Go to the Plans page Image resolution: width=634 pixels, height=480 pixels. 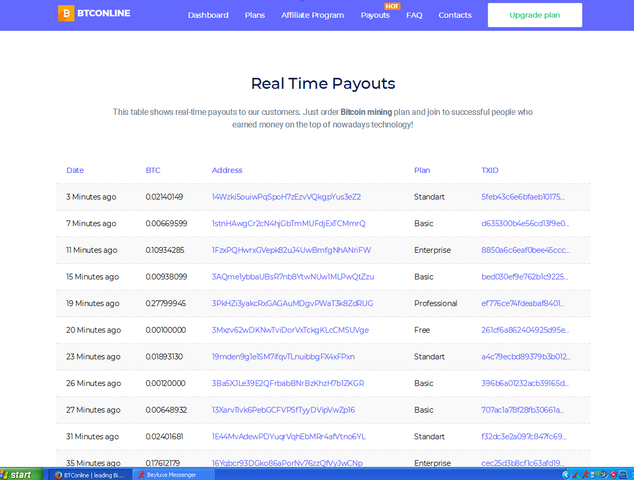(x=255, y=15)
